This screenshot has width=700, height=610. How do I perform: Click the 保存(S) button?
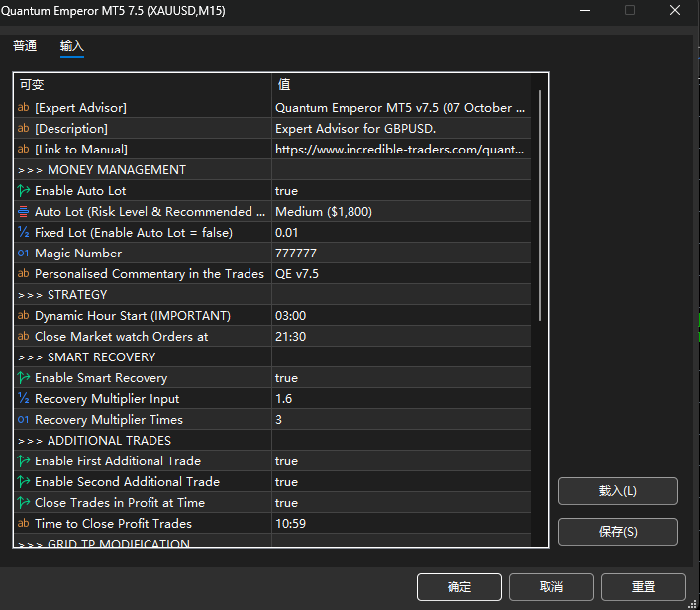click(x=618, y=532)
